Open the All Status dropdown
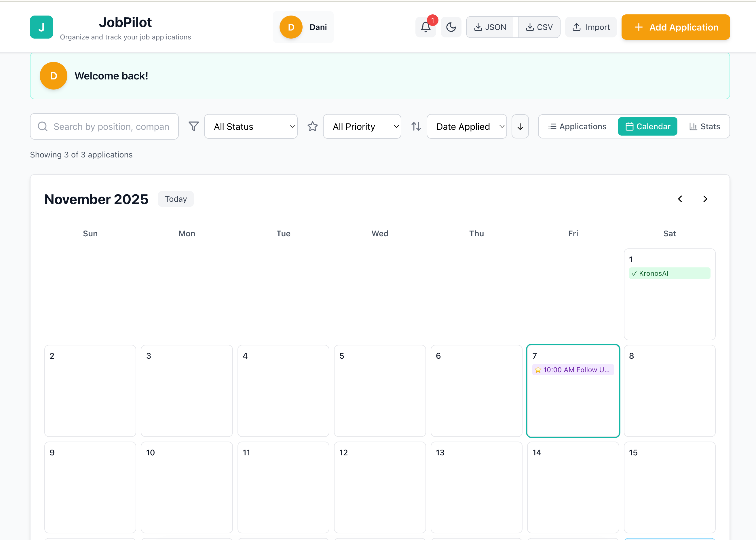The height and width of the screenshot is (540, 756). (251, 126)
